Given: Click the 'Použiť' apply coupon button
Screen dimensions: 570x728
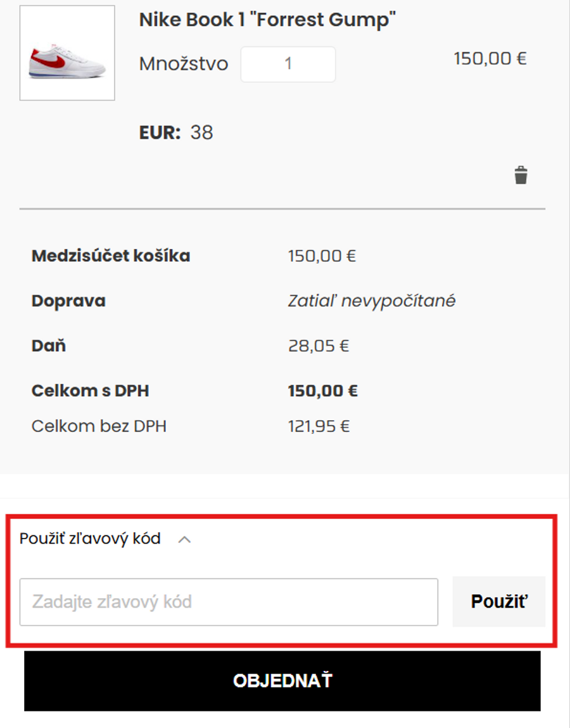Looking at the screenshot, I should point(498,601).
